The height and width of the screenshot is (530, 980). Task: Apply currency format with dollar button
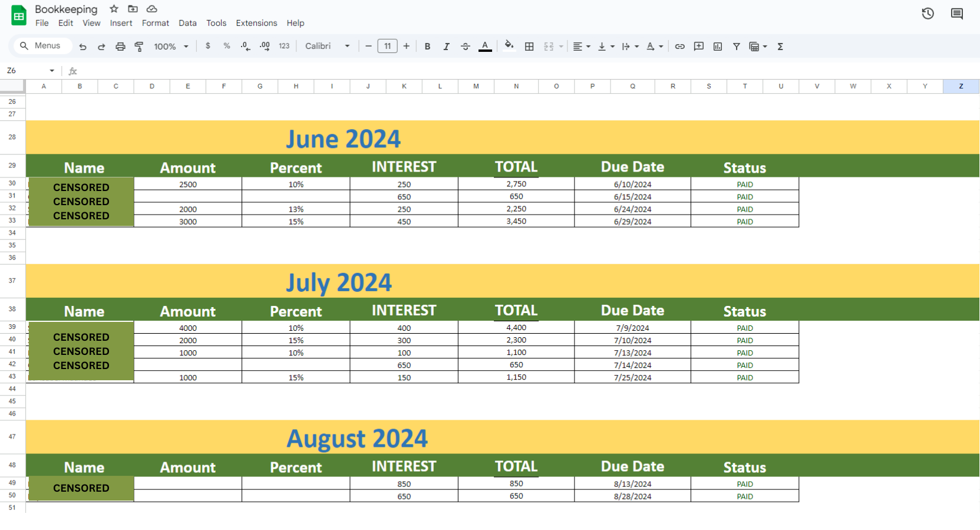(208, 46)
